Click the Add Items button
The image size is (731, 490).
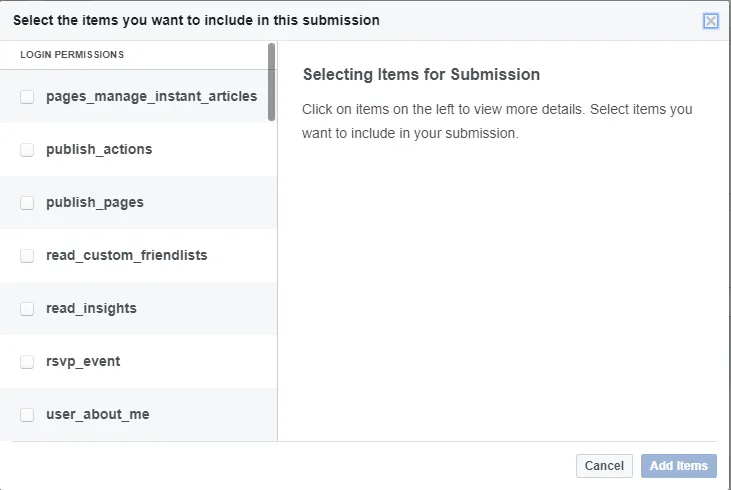679,466
